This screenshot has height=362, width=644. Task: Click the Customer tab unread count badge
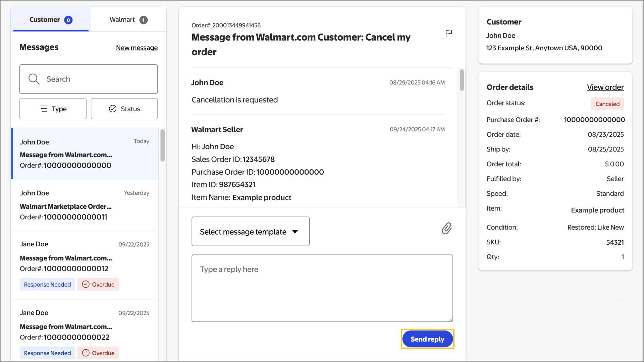click(x=68, y=20)
